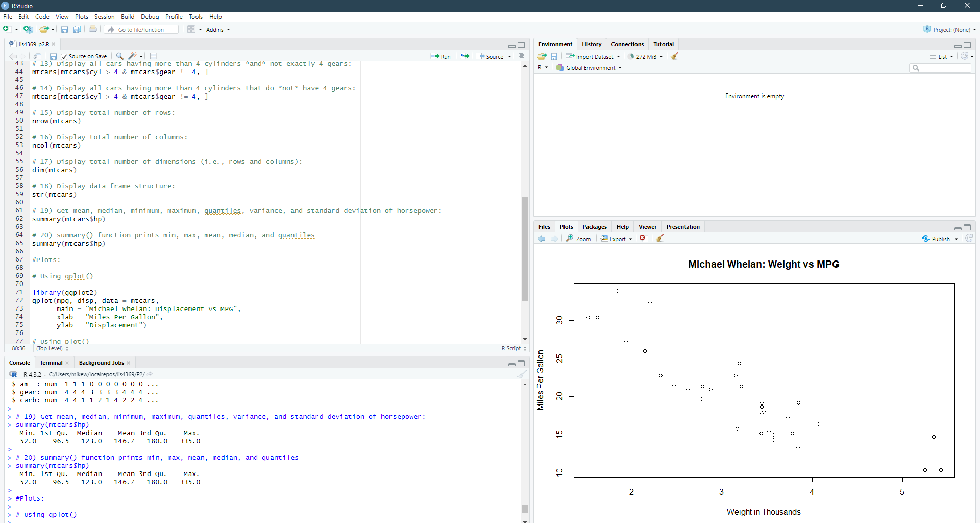This screenshot has height=523, width=980.
Task: Save all open documents icon
Action: pos(77,29)
